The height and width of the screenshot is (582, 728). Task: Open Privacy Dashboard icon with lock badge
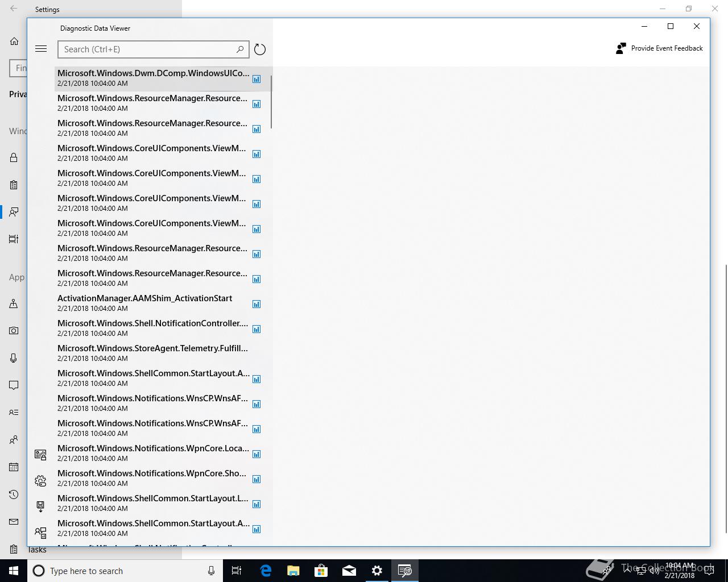(40, 455)
